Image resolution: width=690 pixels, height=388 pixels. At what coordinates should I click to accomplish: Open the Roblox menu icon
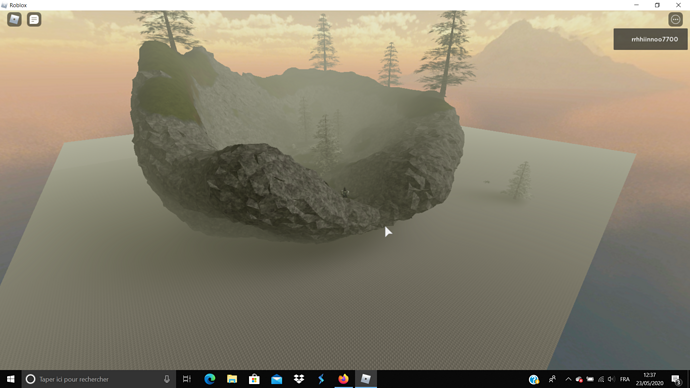14,19
